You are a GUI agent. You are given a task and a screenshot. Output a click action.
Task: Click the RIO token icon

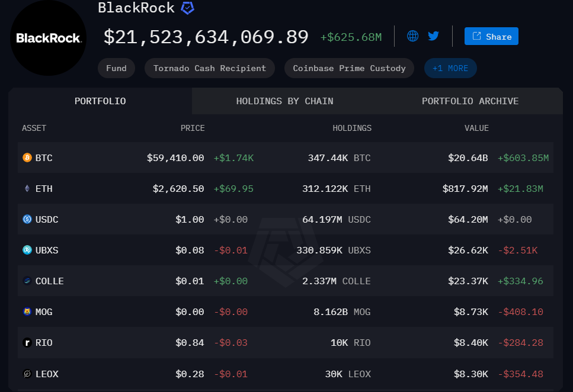tap(26, 342)
